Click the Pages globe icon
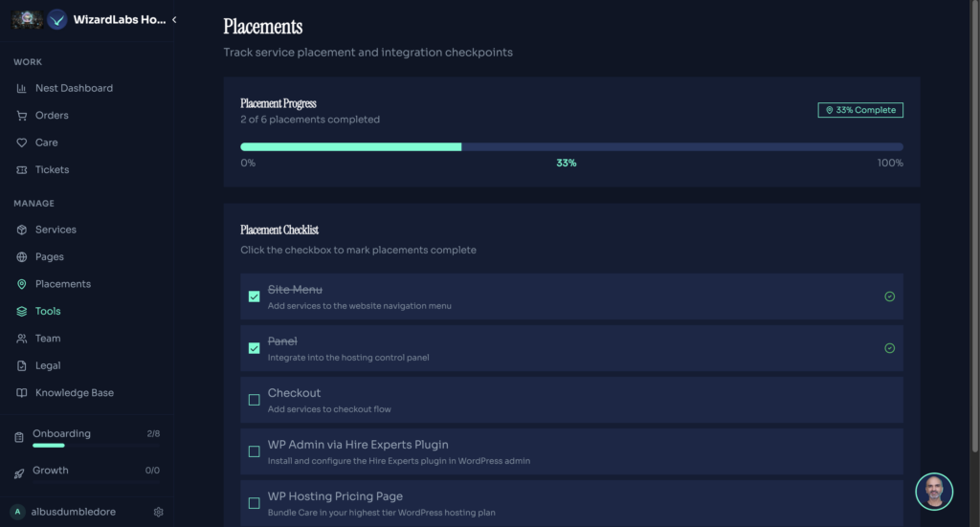Screen dimensions: 980x527 [x=22, y=257]
